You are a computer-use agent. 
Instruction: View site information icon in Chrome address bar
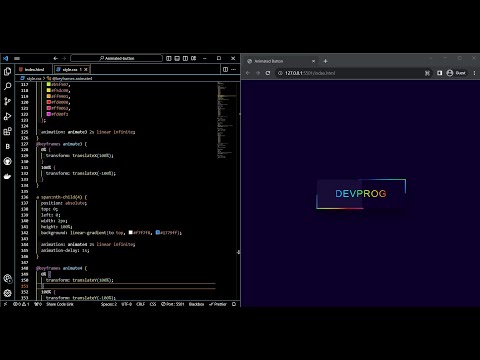pos(280,73)
